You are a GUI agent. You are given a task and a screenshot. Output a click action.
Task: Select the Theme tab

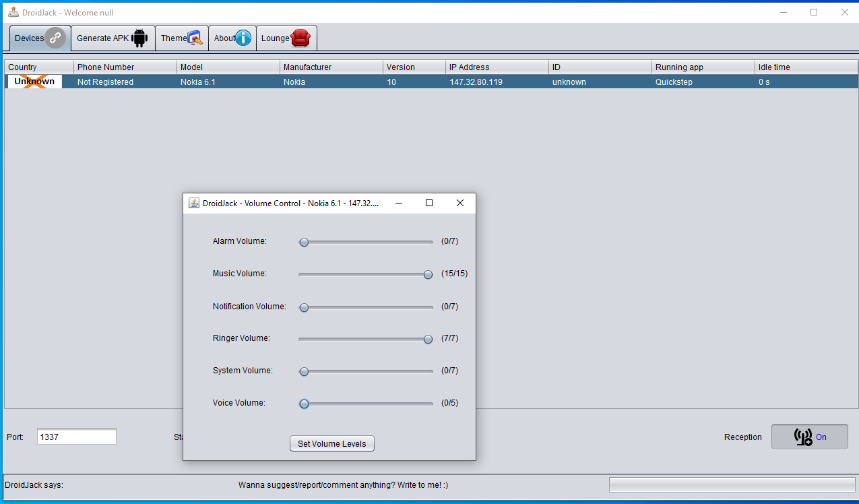tap(182, 38)
